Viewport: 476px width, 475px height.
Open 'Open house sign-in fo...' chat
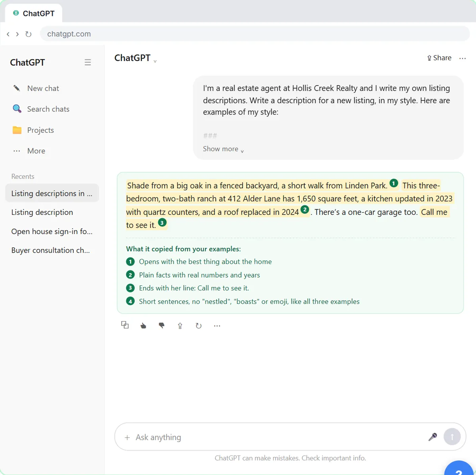pyautogui.click(x=52, y=231)
